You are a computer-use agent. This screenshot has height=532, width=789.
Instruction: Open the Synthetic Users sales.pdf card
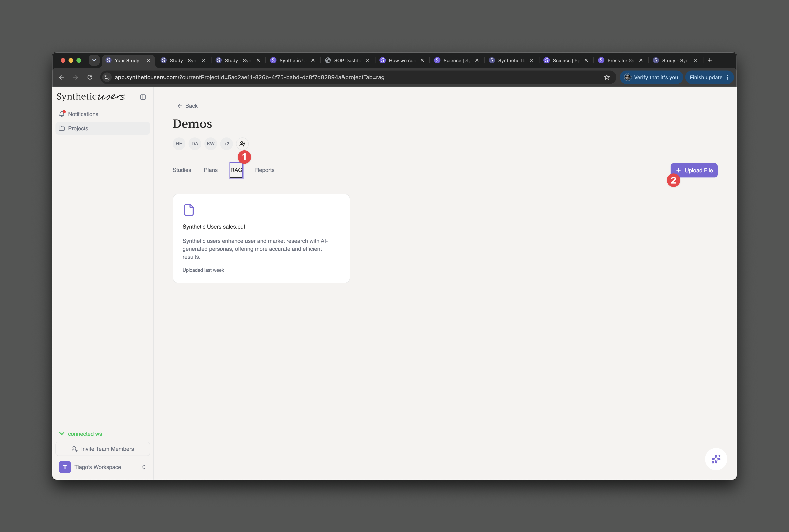(x=261, y=238)
